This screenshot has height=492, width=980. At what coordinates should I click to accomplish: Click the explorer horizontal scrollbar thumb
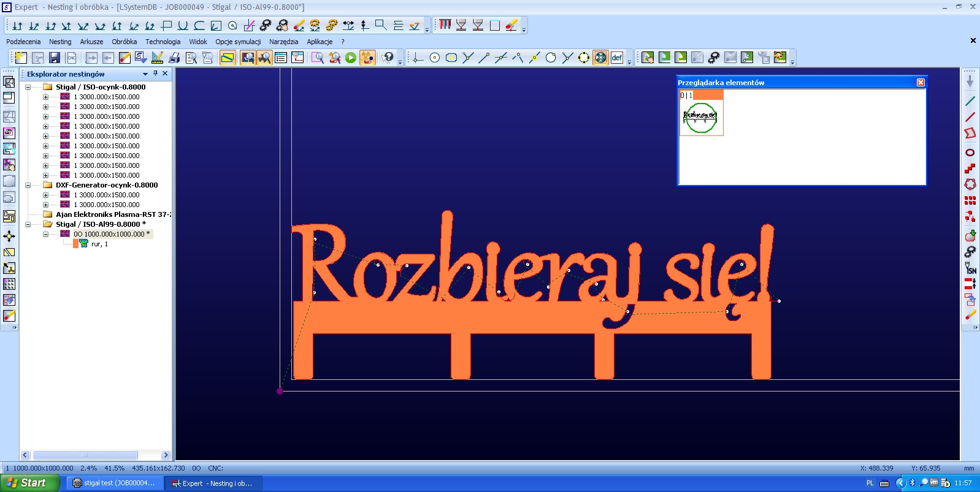pyautogui.click(x=85, y=455)
